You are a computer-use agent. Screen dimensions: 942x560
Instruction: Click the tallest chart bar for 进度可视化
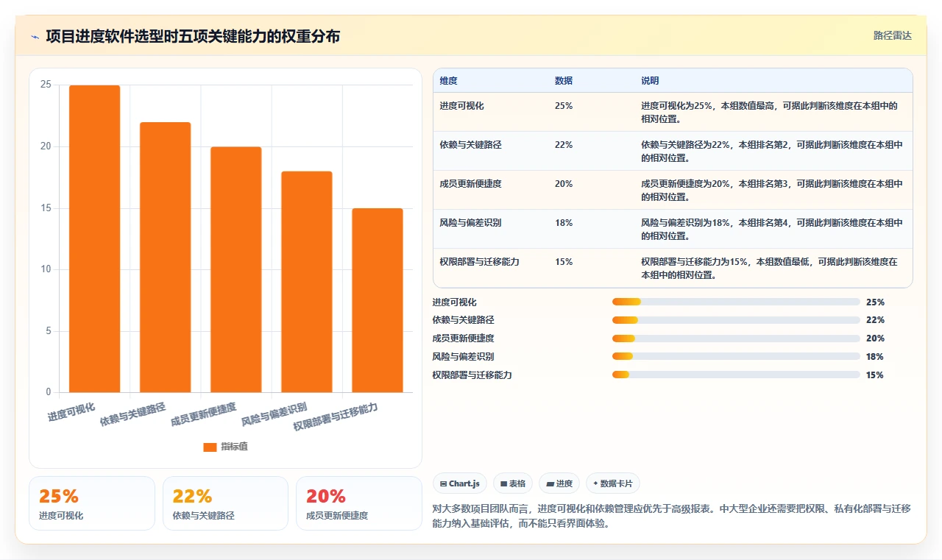click(x=94, y=239)
